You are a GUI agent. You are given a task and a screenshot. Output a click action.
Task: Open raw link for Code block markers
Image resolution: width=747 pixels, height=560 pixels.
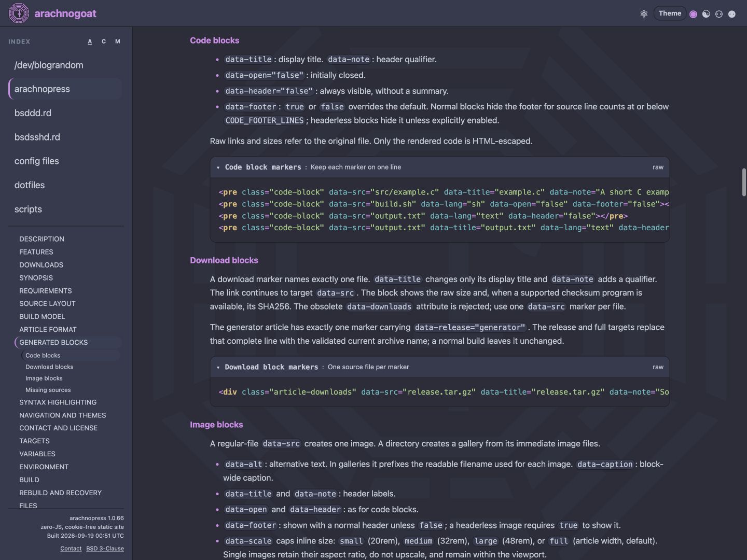[x=658, y=167]
